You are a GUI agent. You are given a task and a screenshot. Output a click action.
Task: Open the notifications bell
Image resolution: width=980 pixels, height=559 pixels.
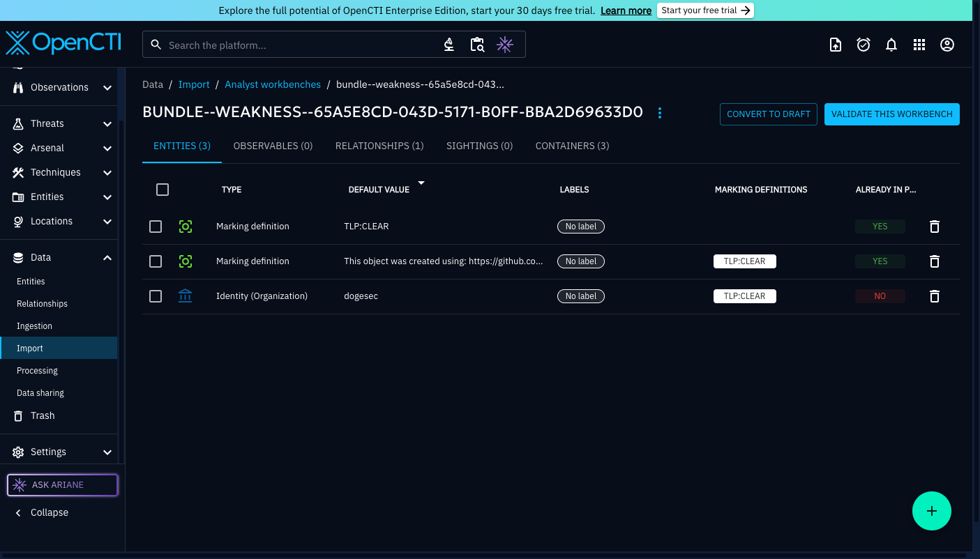tap(891, 45)
